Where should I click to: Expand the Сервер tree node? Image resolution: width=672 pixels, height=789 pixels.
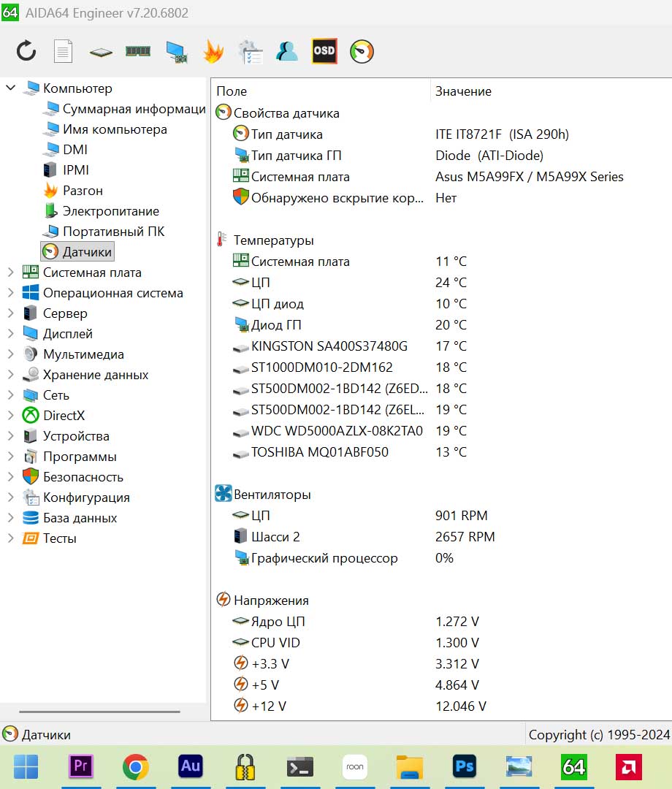point(10,313)
